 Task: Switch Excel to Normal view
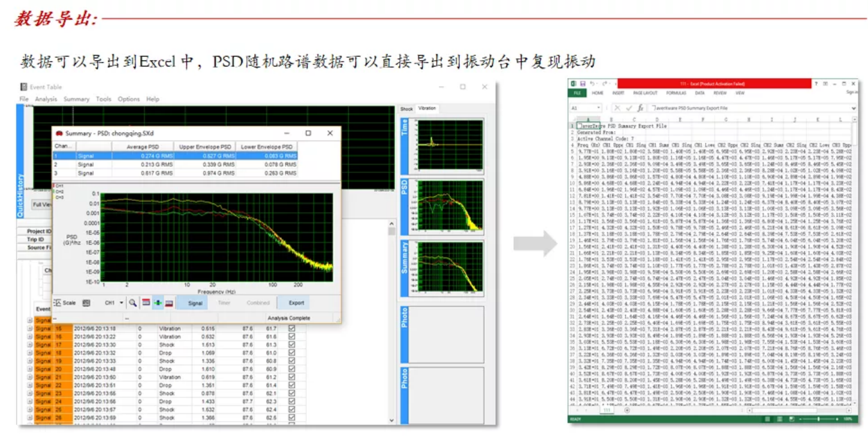[767, 419]
